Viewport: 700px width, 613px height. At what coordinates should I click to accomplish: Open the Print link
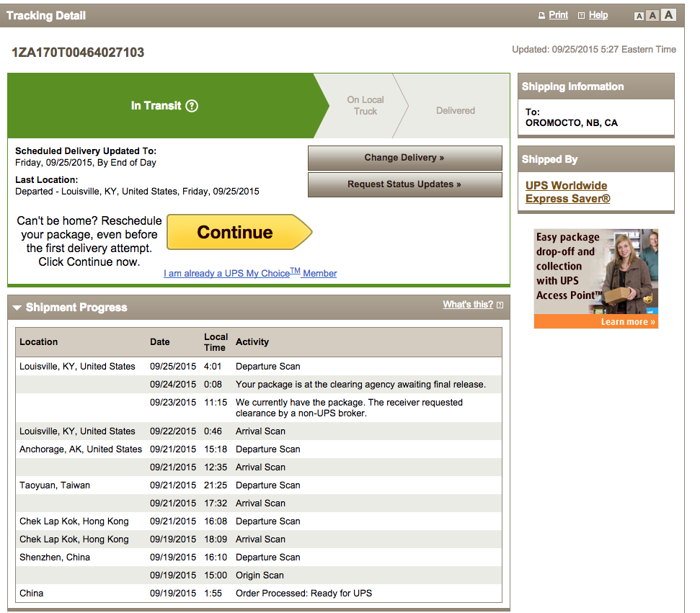coord(558,15)
